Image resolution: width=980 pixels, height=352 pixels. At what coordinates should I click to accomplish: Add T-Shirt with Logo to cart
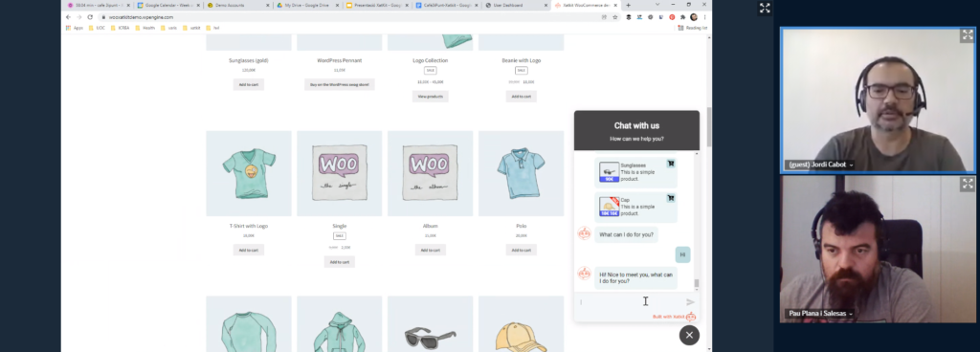coord(249,250)
